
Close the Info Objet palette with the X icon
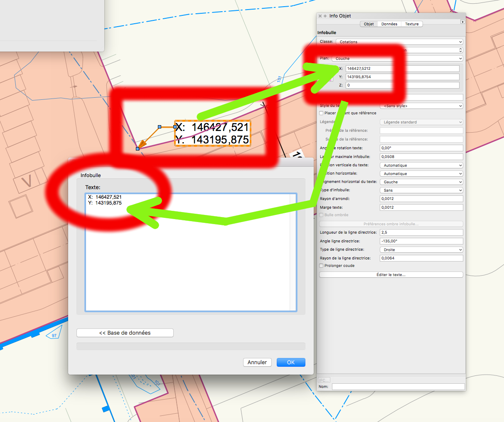(x=320, y=16)
